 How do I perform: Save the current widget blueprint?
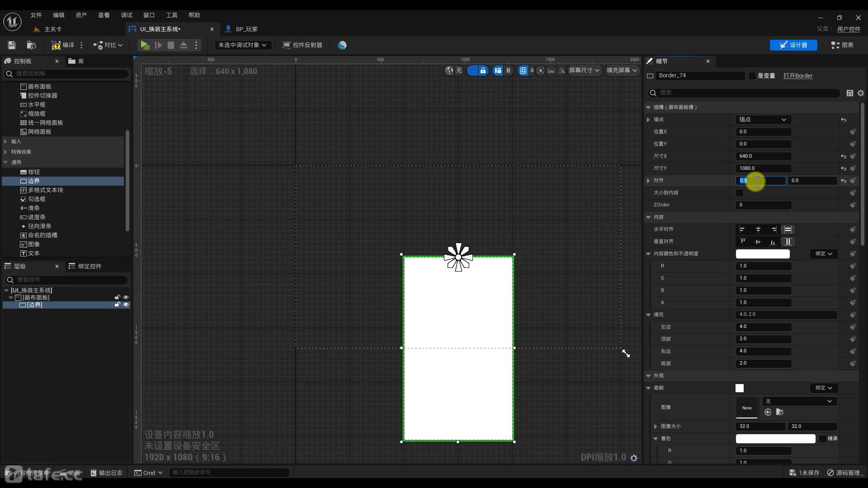(12, 45)
